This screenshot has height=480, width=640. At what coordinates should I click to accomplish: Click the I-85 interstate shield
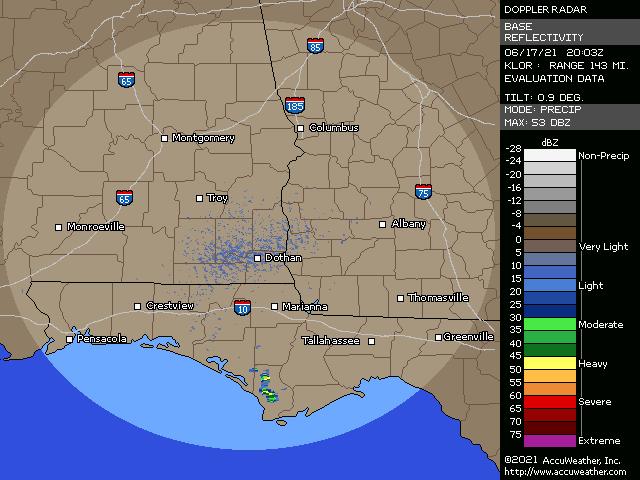click(x=315, y=46)
